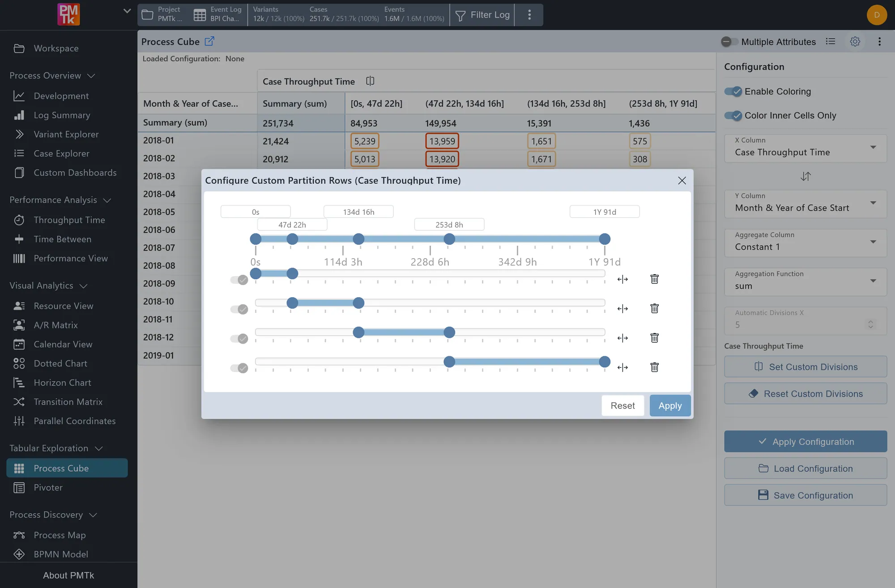Toggle Multiple Attributes switch
The image size is (895, 588).
coord(729,42)
